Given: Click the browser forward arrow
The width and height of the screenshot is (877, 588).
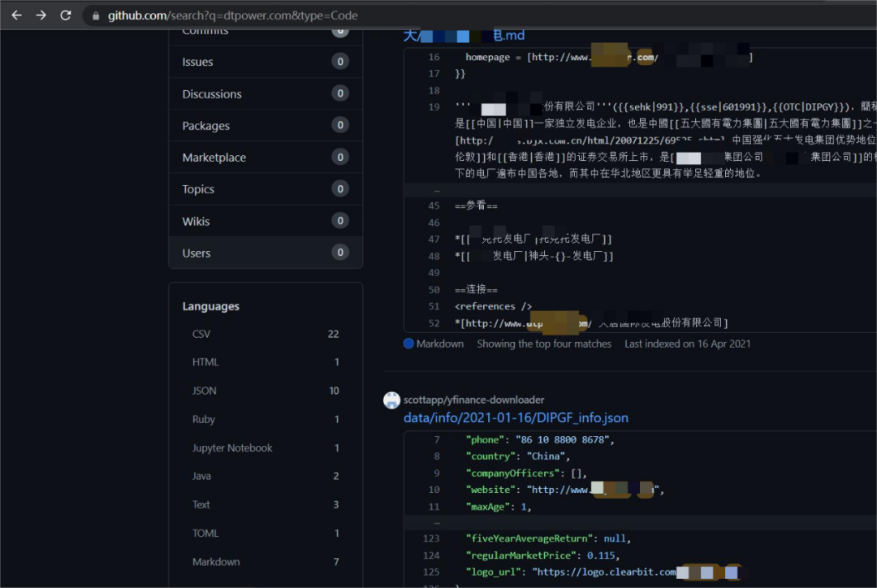Looking at the screenshot, I should (41, 15).
